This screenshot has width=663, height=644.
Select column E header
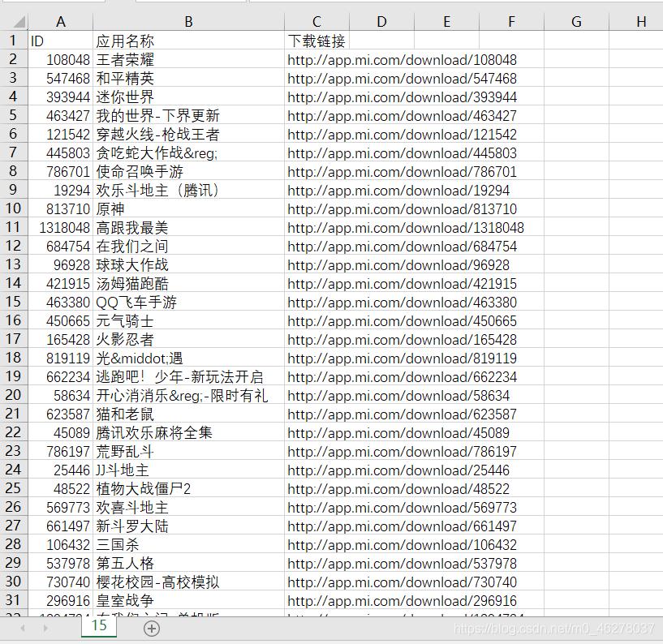coord(446,22)
